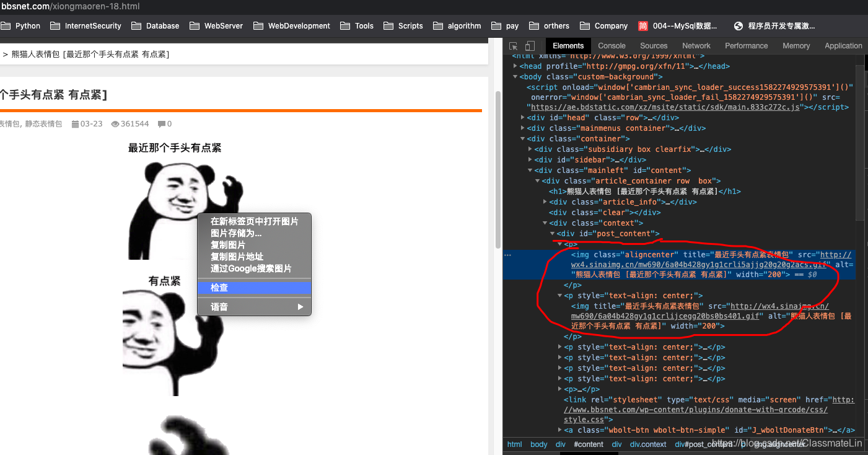Open the InternetSecurity bookmark folder

[86, 26]
